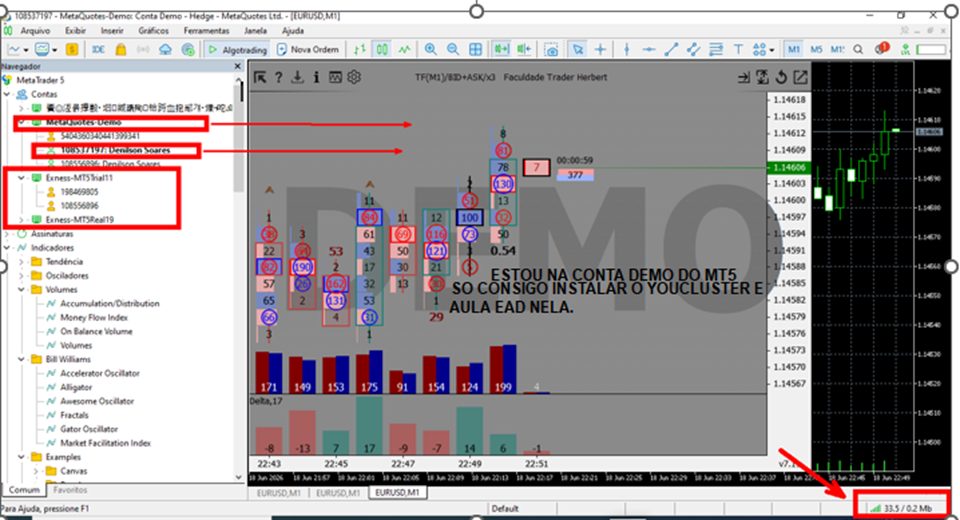The image size is (960, 520).
Task: Switch chart to line chart mode
Action: point(404,50)
